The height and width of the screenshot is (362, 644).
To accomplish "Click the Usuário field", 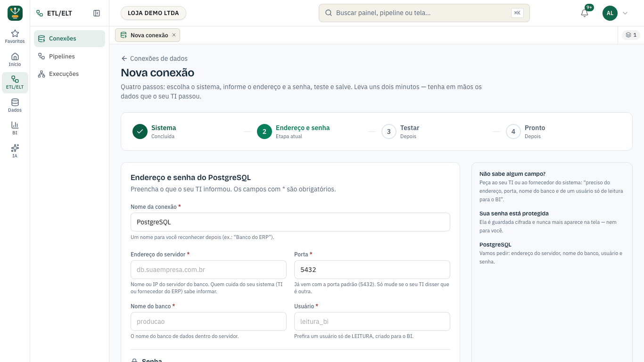I will point(372,321).
